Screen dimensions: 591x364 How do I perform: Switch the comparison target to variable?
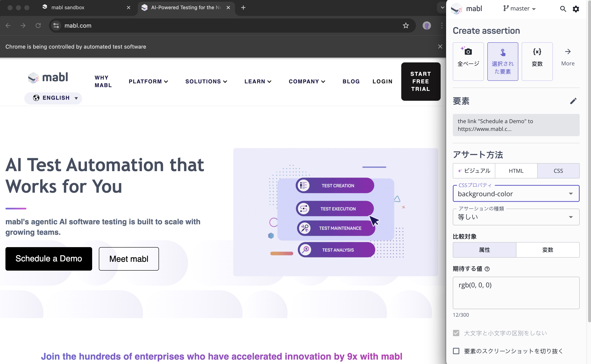point(547,250)
